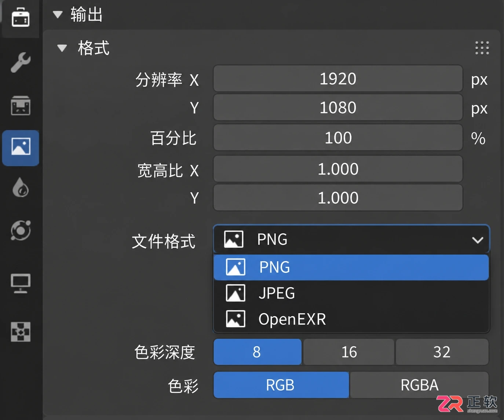Set 色彩深度 to 16
This screenshot has height=420, width=504.
coord(349,352)
